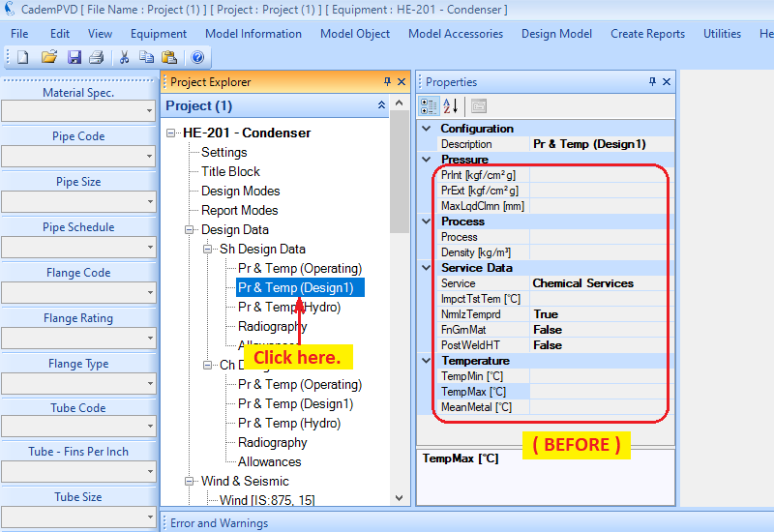Select Pr & Temp (Operating) under Sh Design Data

(300, 268)
